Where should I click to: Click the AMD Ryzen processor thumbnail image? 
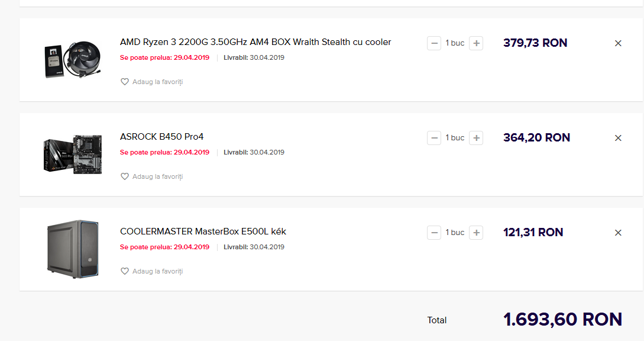tap(73, 59)
